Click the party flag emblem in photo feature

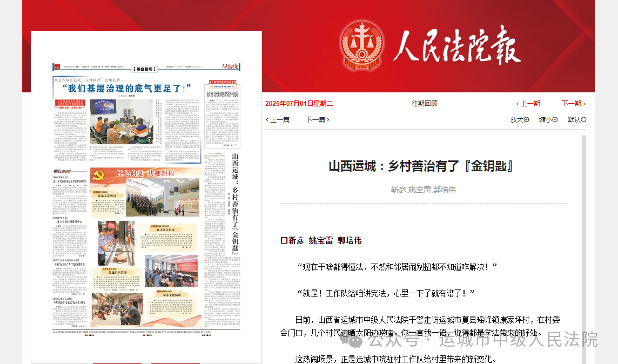(x=97, y=176)
